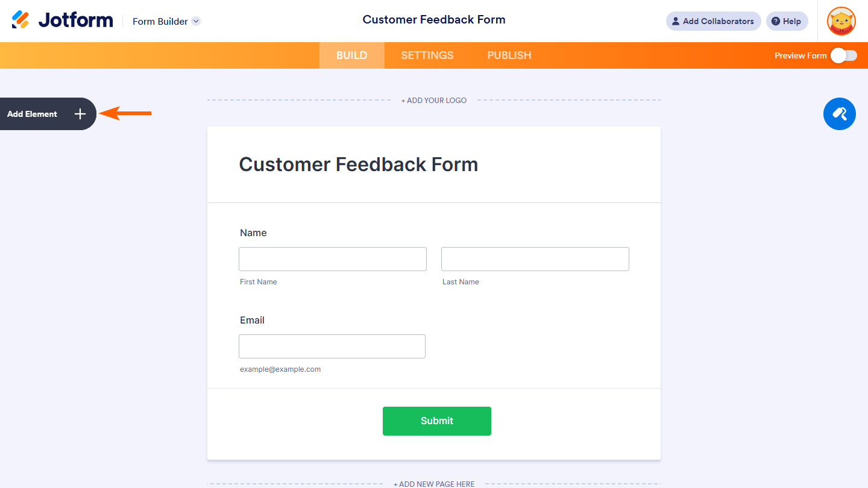Switch to the SETTINGS tab
The height and width of the screenshot is (488, 868).
point(427,55)
